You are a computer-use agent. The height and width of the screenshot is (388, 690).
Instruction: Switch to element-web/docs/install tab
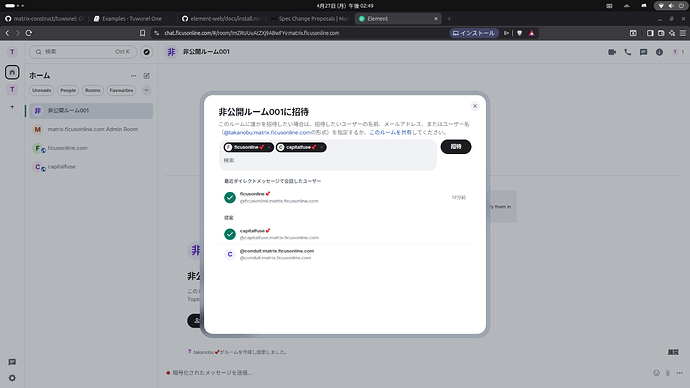tap(222, 19)
